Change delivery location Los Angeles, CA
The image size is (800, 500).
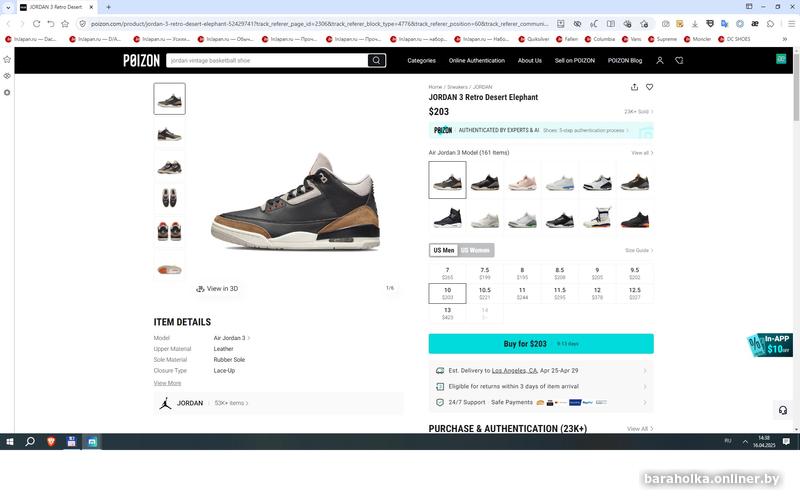[514, 371]
